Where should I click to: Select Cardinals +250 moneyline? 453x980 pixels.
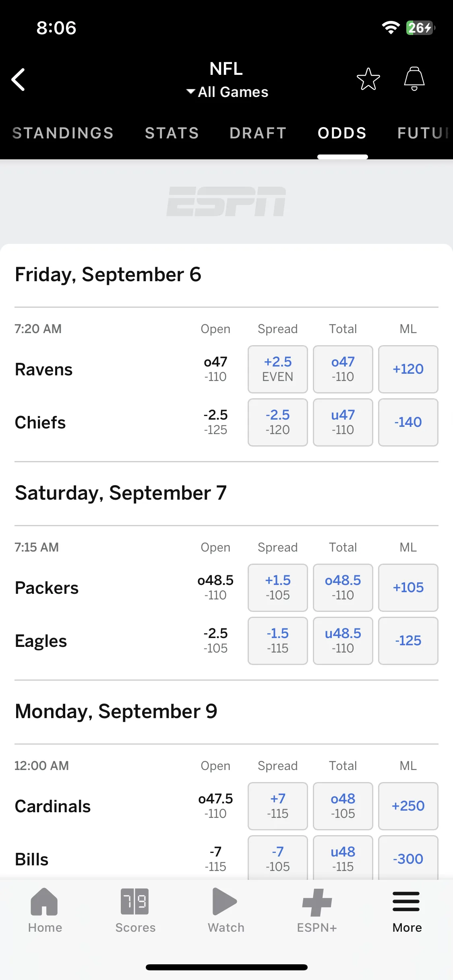pos(408,806)
